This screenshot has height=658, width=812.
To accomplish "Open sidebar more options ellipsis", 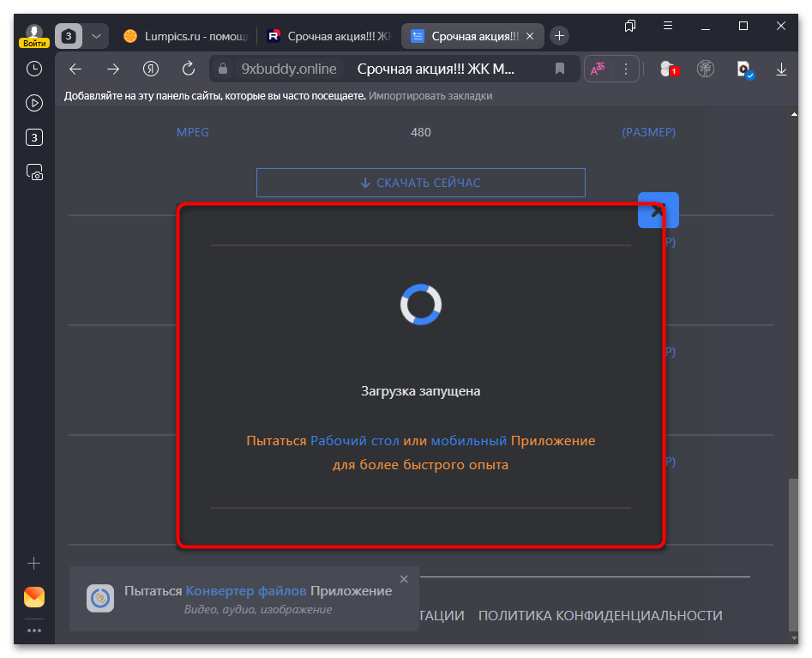I will [x=34, y=631].
